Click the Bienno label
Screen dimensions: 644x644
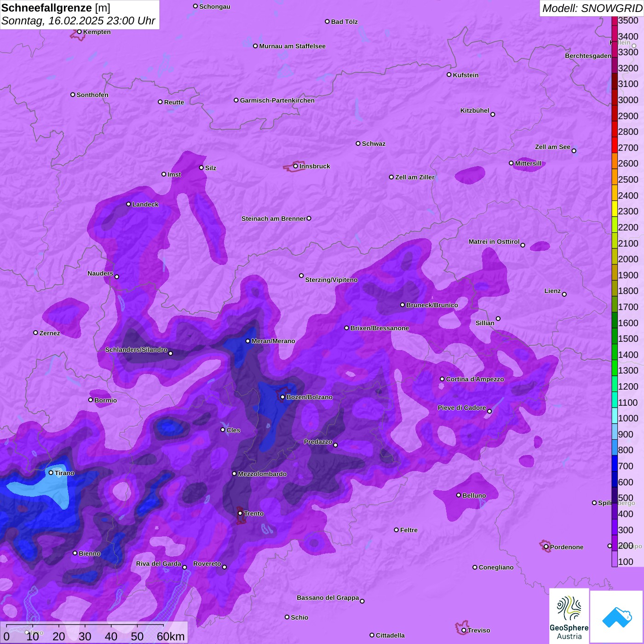[x=89, y=553]
